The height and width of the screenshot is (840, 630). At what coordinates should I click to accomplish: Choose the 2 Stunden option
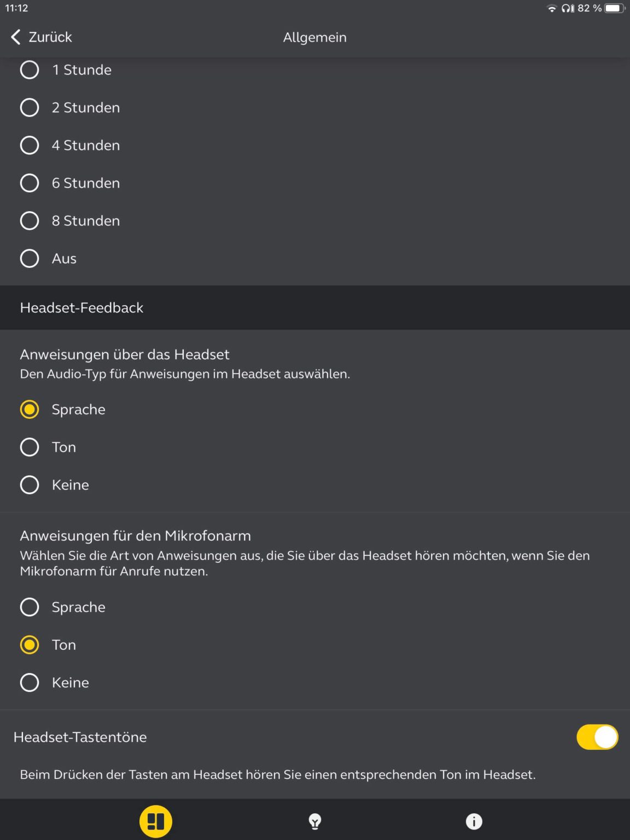click(30, 107)
